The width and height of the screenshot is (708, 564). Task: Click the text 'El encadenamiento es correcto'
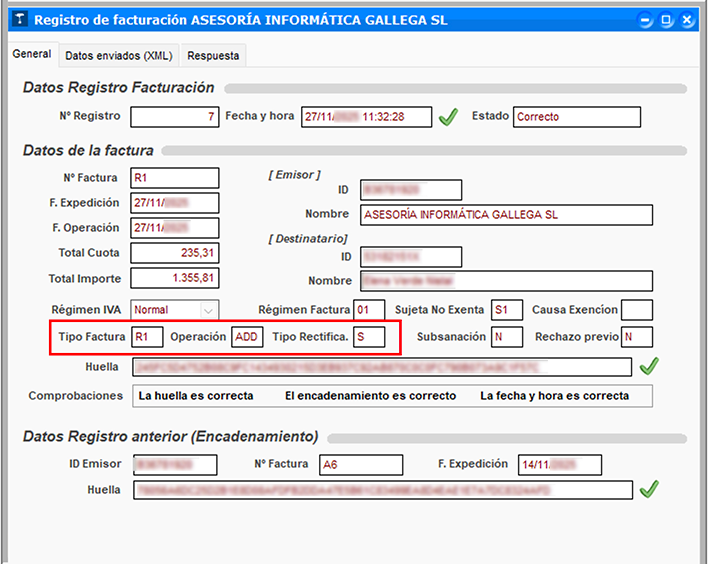coord(370,396)
